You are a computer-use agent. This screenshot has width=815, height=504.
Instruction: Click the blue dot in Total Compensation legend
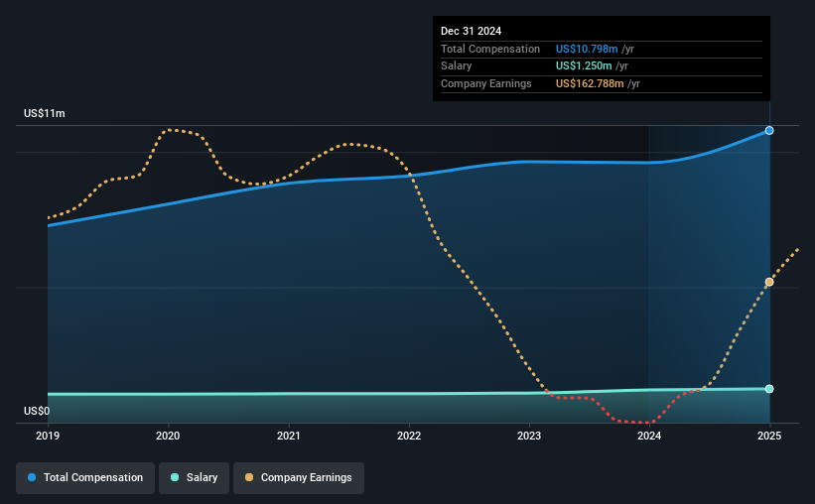tap(32, 477)
